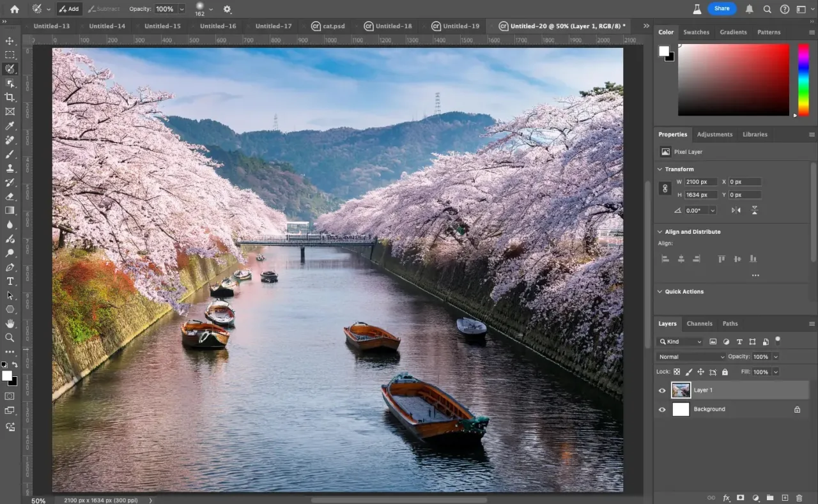The image size is (818, 504).
Task: Activate the Type tool
Action: 9,281
